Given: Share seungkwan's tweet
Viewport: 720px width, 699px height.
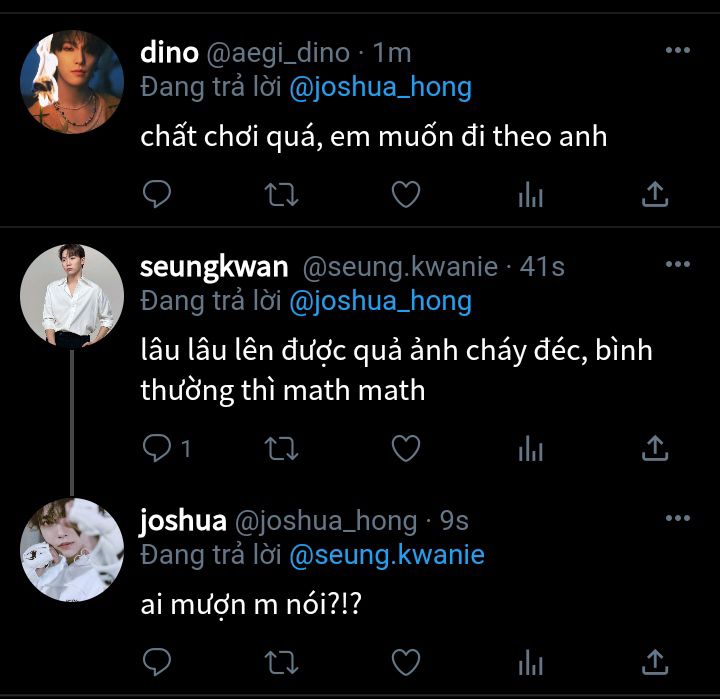Looking at the screenshot, I should [654, 449].
